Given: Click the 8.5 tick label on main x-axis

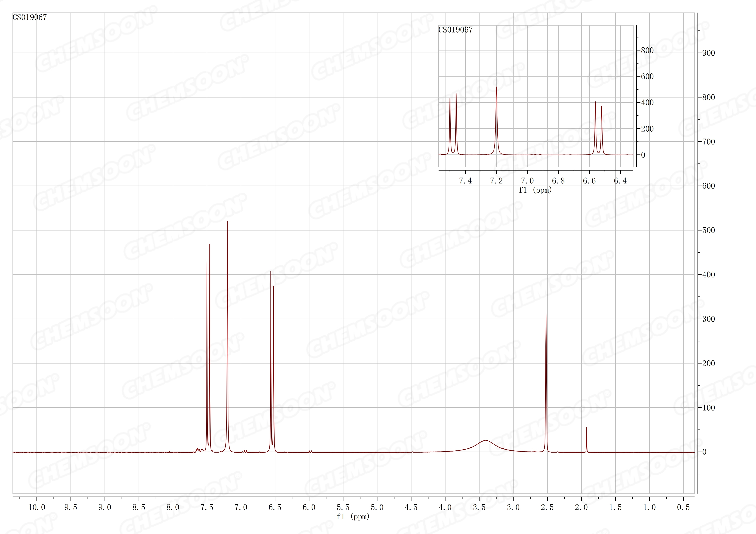Looking at the screenshot, I should (x=139, y=507).
